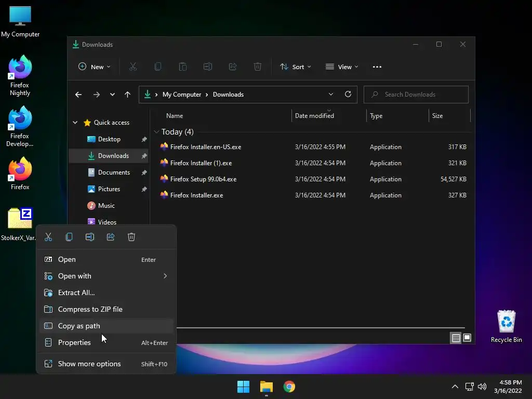The image size is (532, 399).
Task: Select Desktop in Quick access
Action: pyautogui.click(x=109, y=139)
